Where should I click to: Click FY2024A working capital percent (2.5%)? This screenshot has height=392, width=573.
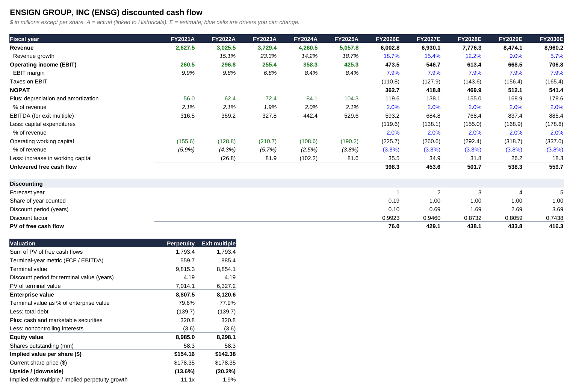309,150
